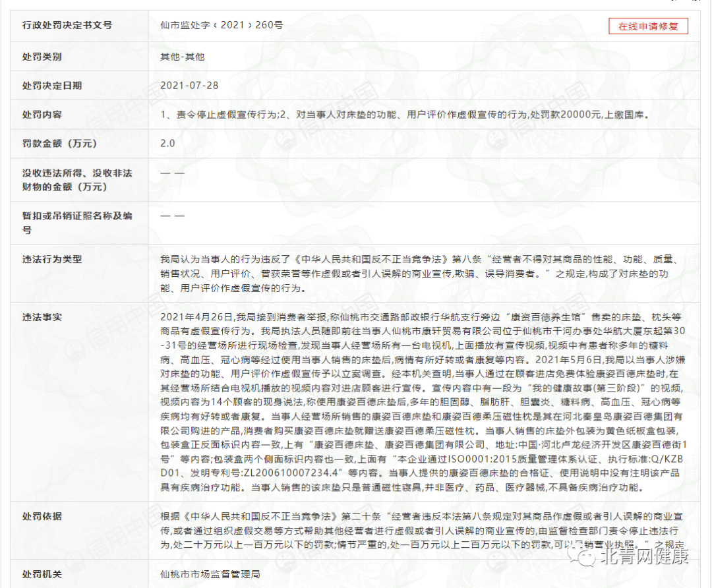Click the 处罚决定日期 label
This screenshot has width=712, height=588.
point(52,85)
